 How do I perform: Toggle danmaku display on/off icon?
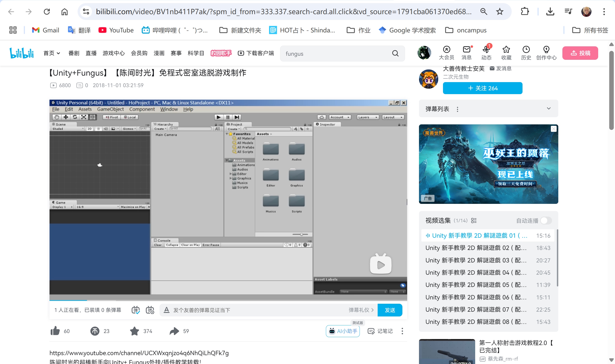coord(135,310)
